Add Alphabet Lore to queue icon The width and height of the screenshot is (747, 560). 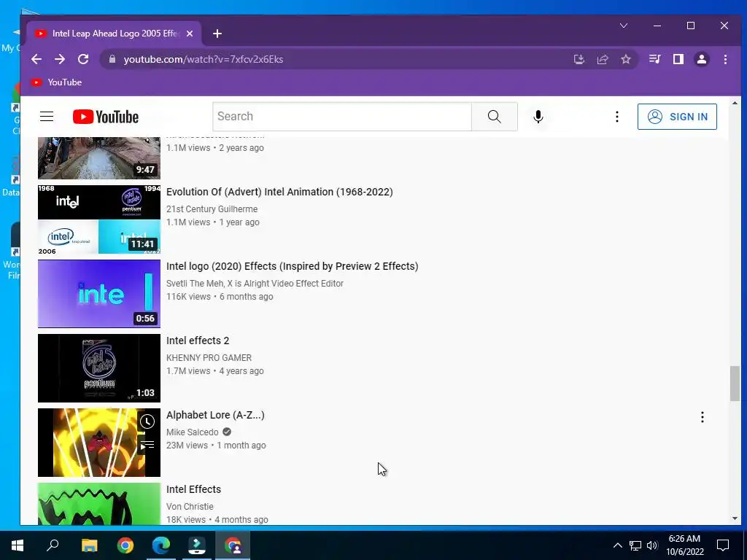pyautogui.click(x=147, y=446)
